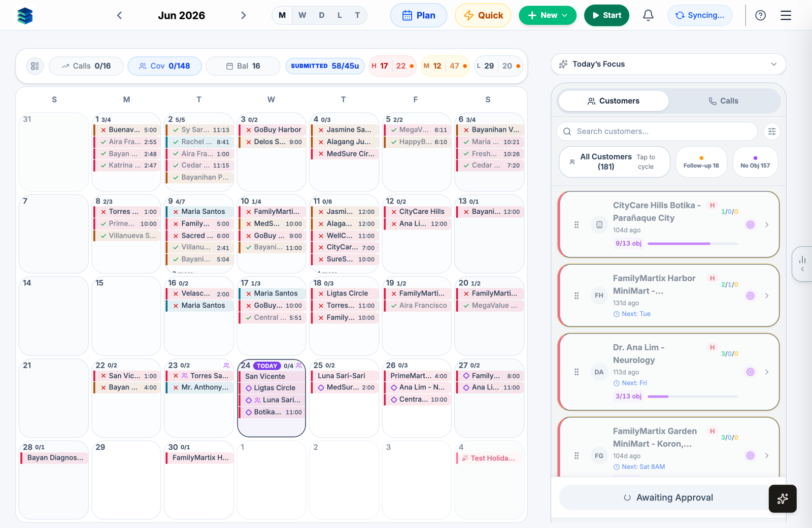Screen dimensions: 812x528
Task: Click building icon on CityCare Hills Botika card
Action: click(599, 224)
